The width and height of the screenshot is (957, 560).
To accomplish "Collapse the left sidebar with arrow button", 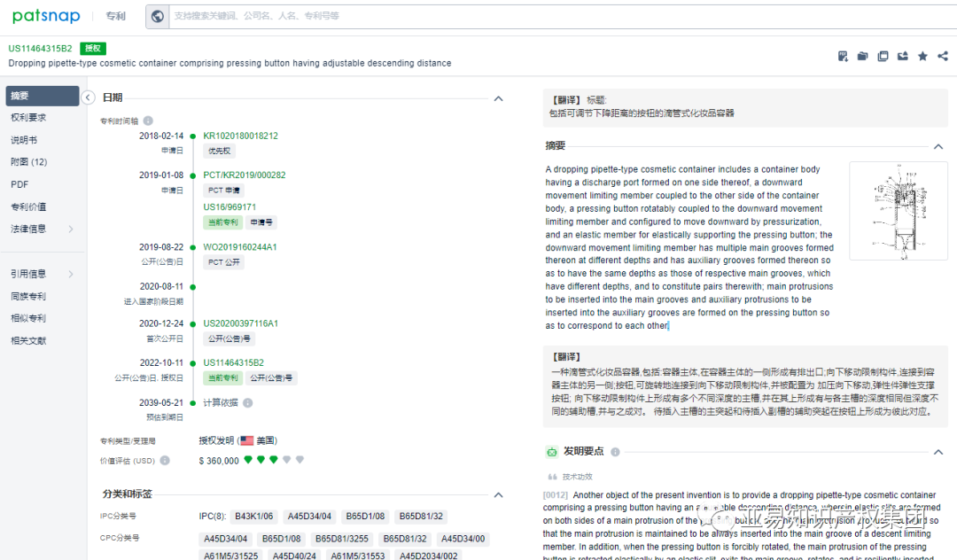I will coord(88,97).
